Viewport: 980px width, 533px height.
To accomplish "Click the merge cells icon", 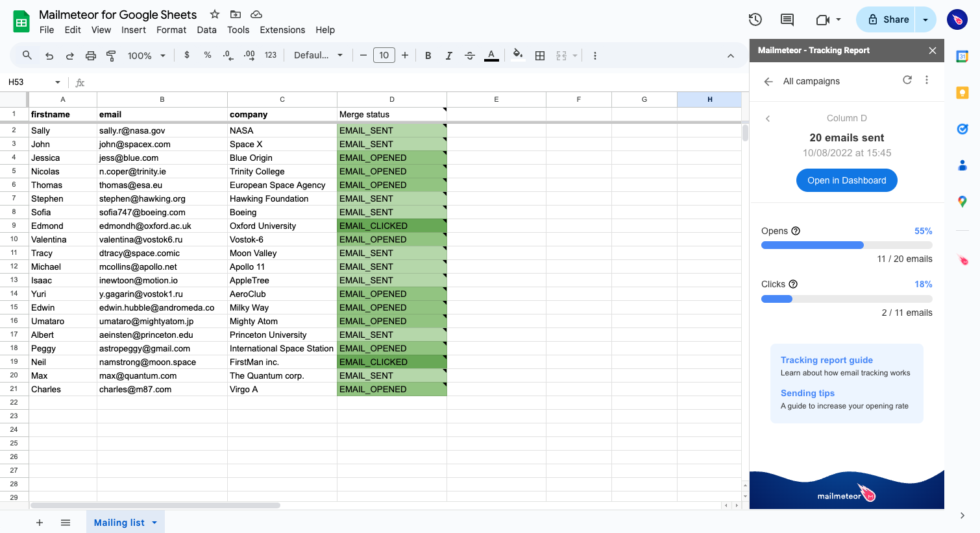I will pyautogui.click(x=562, y=56).
